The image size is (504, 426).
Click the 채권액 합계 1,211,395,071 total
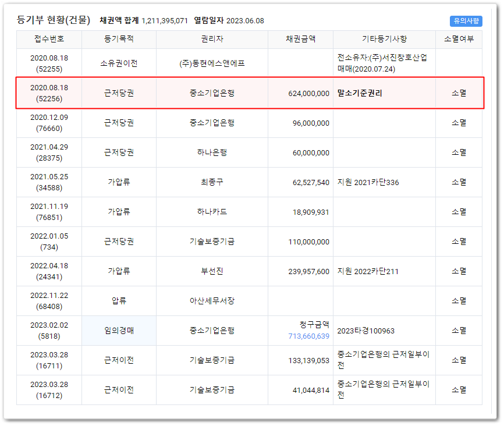click(x=144, y=20)
